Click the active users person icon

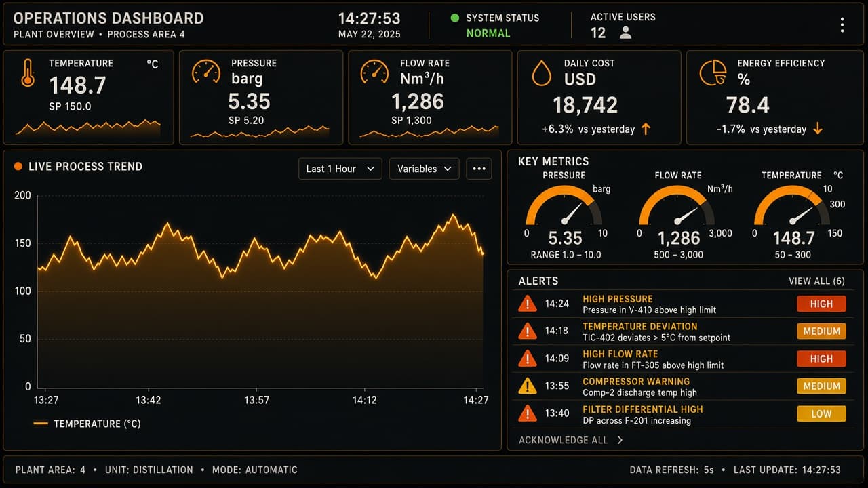tap(625, 33)
